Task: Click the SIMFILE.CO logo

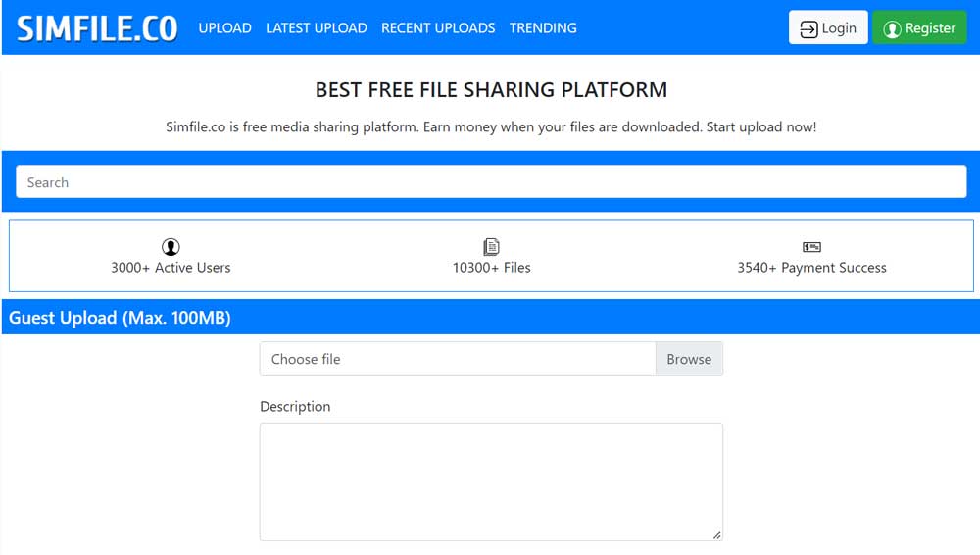Action: point(97,28)
